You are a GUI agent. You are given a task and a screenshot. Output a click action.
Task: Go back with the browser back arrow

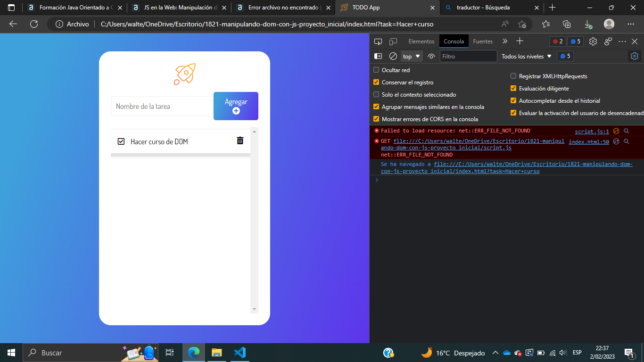13,24
